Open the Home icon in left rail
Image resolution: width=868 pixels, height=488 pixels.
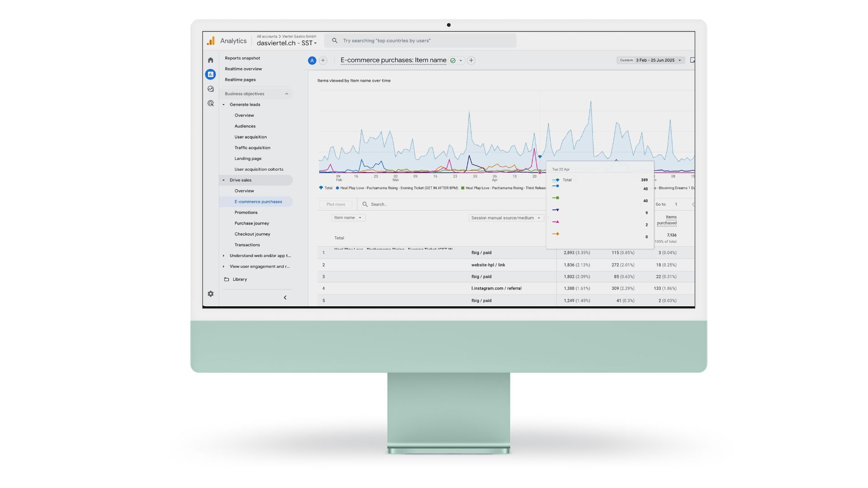[210, 60]
